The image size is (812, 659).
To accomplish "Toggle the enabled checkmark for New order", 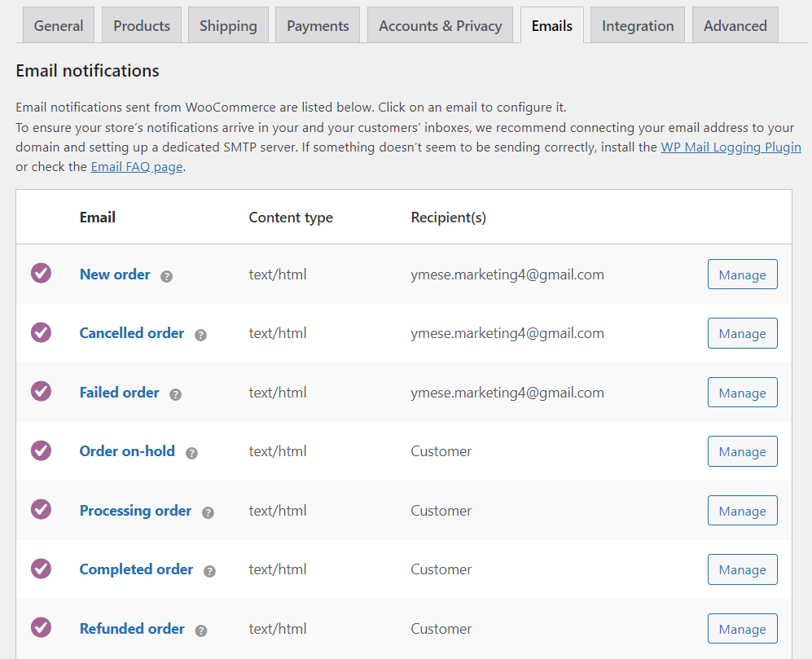I will tap(41, 273).
